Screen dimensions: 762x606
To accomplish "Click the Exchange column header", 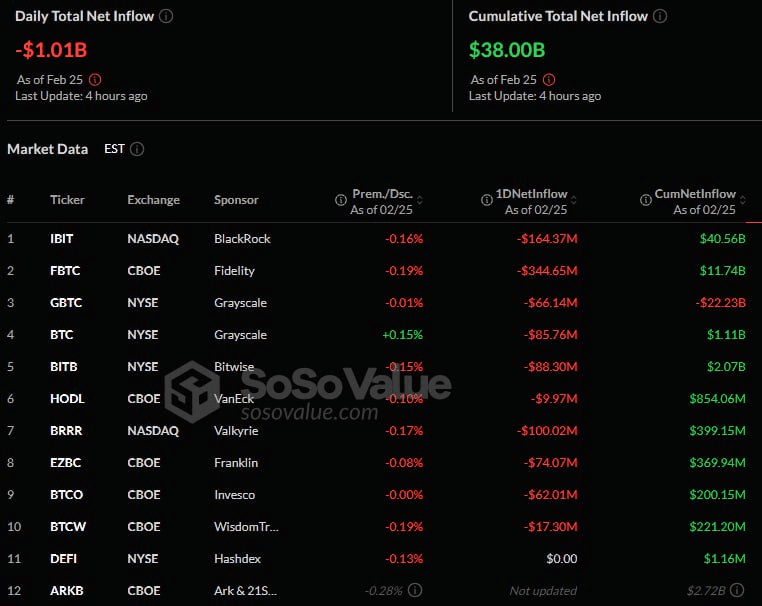I will click(x=154, y=200).
